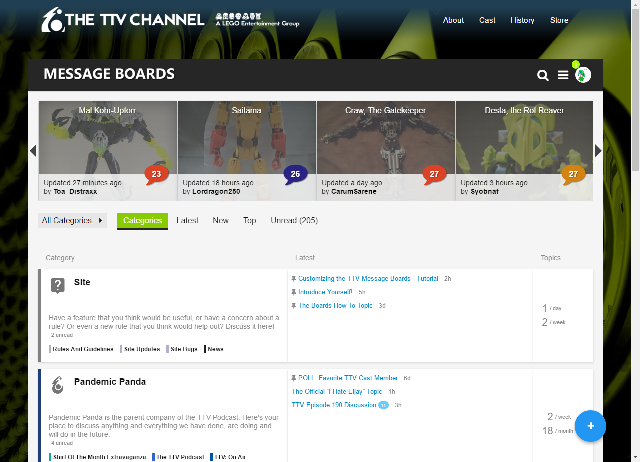The width and height of the screenshot is (640, 462).
Task: Open the History menu item
Action: coord(522,20)
